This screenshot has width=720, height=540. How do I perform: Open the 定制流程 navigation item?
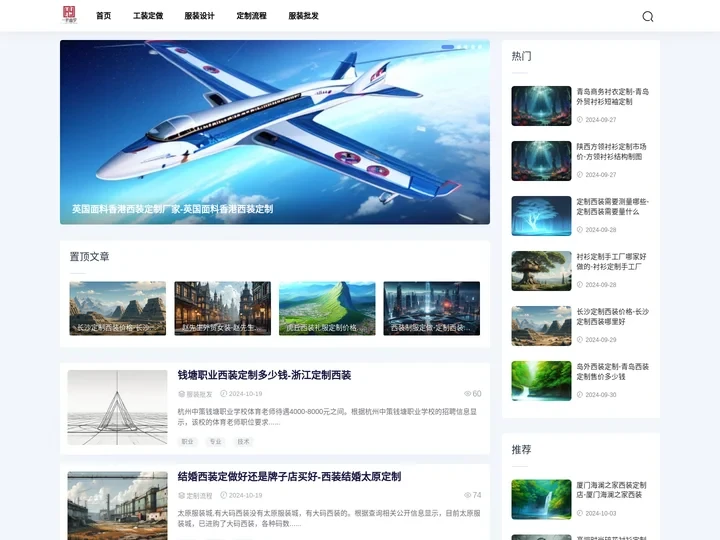pyautogui.click(x=251, y=16)
